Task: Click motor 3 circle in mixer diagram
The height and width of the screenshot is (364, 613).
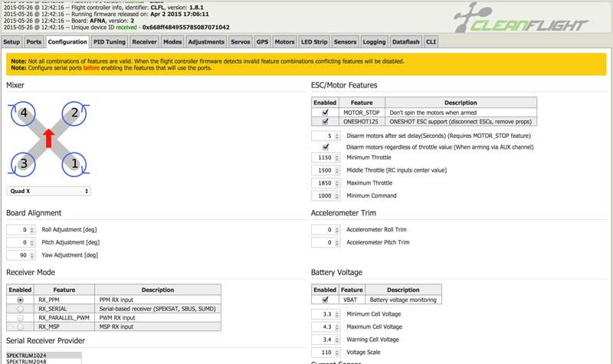Action: (24, 162)
